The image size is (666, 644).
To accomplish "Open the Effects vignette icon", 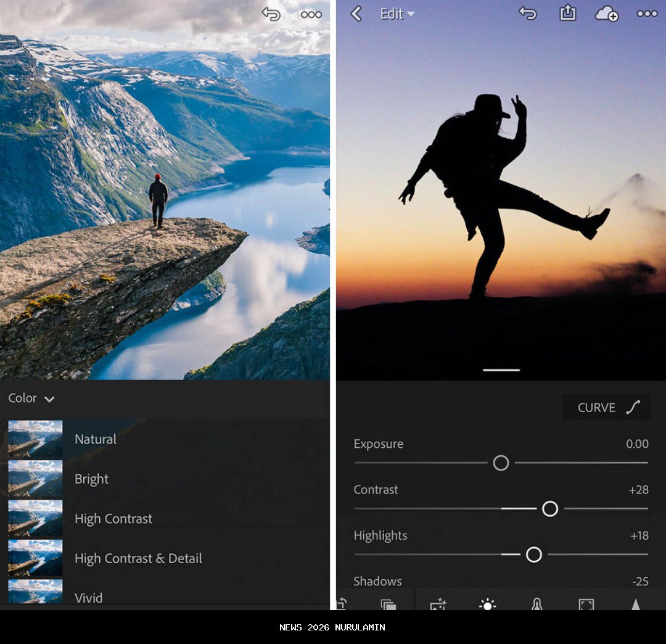I will 586,603.
